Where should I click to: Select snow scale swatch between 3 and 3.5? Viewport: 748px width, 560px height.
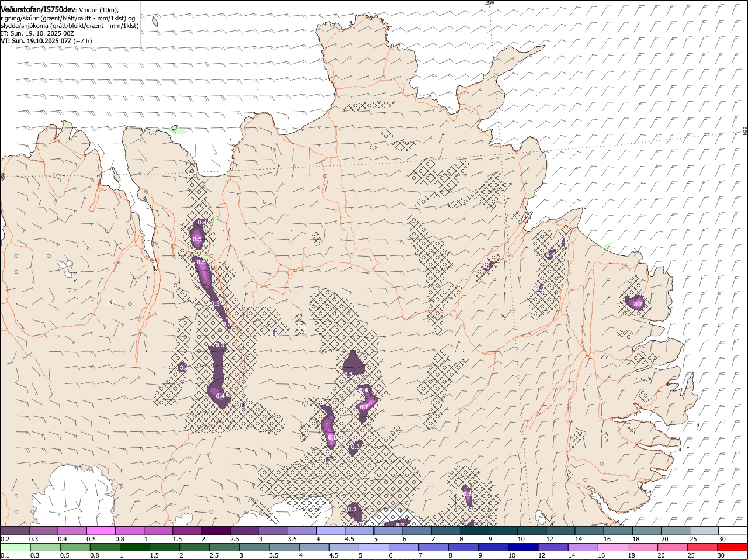coord(273,531)
